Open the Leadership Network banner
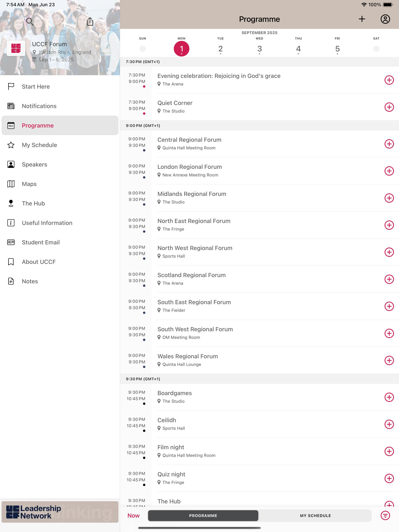399x532 pixels. (x=60, y=512)
